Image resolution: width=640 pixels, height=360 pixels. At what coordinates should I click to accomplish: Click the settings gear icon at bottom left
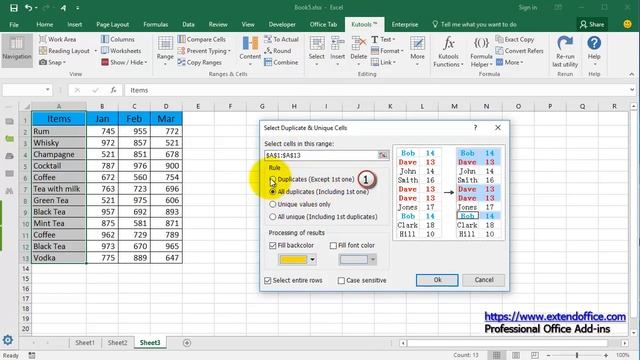(8, 340)
